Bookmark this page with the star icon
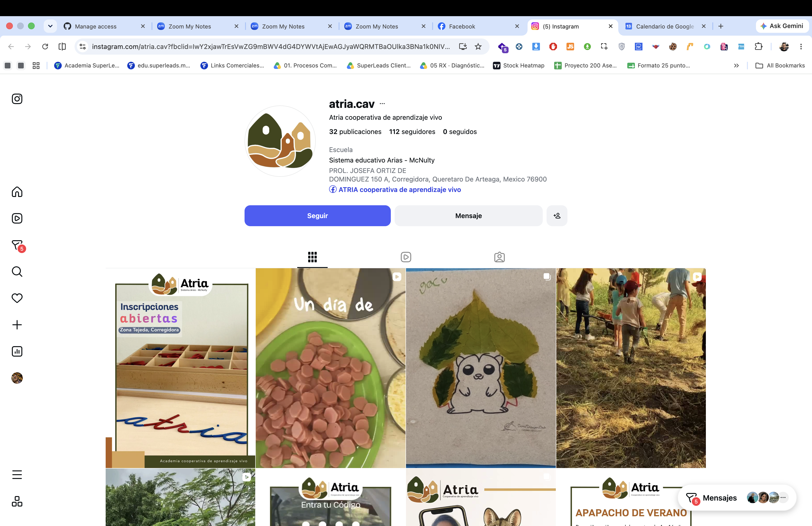This screenshot has height=526, width=812. (x=478, y=46)
